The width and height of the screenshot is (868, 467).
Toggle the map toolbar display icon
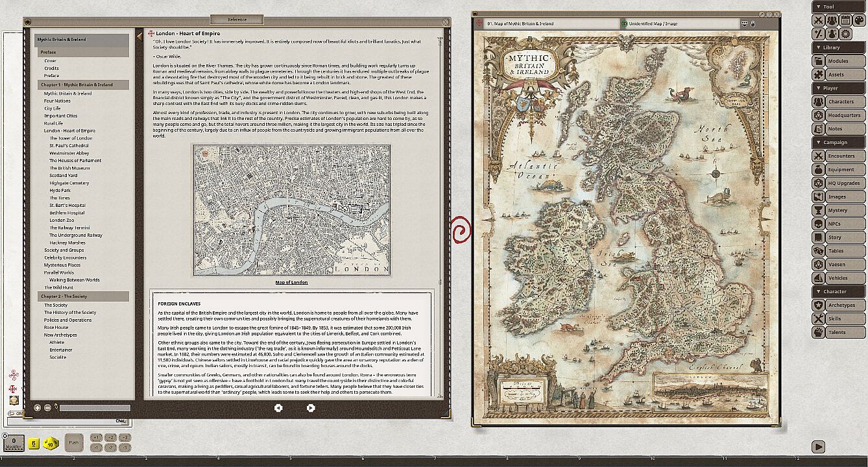pos(744,24)
